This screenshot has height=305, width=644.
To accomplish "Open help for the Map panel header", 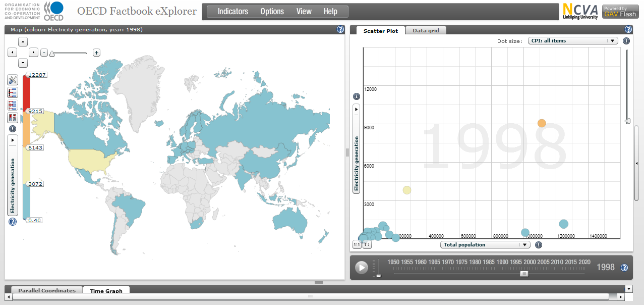I will click(x=340, y=29).
